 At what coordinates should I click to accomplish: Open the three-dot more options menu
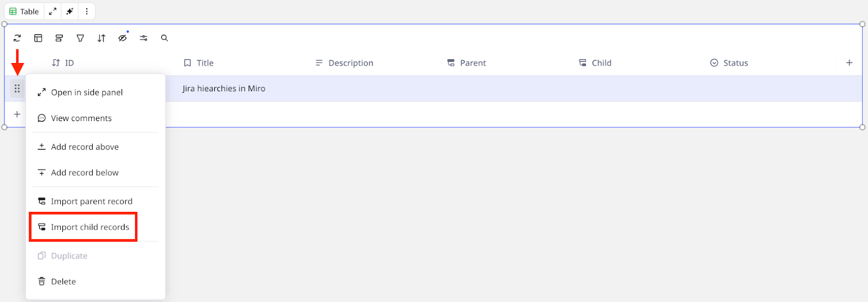point(87,11)
